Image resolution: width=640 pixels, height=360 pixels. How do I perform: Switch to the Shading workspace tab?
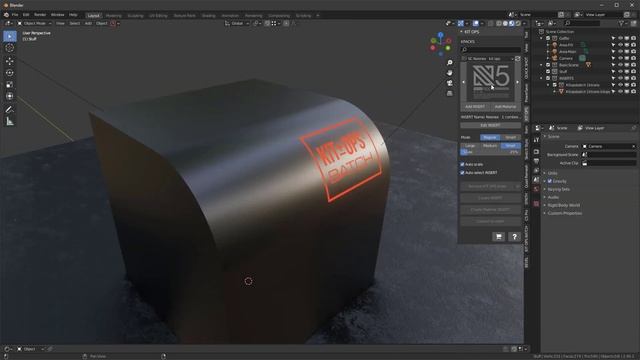pyautogui.click(x=209, y=16)
